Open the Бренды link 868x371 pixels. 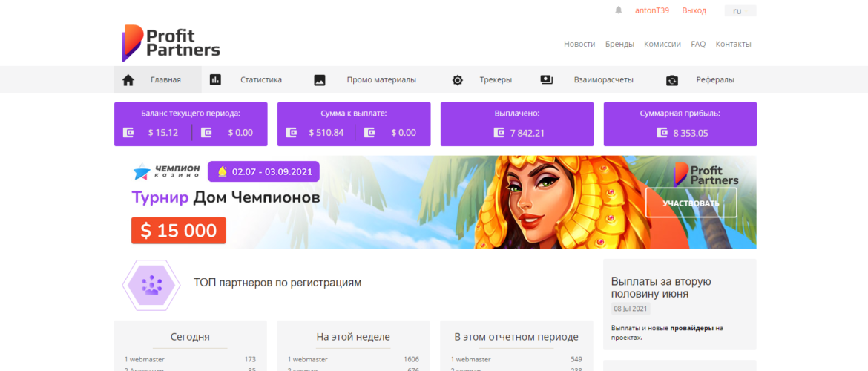[x=620, y=44]
